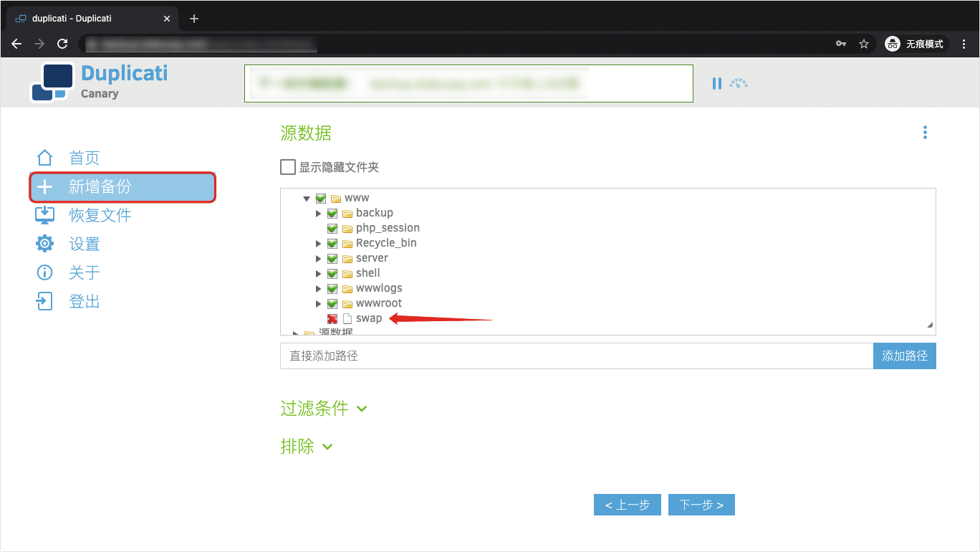The image size is (980, 552).
Task: Open the three-dot options menu beside 源数据
Action: (x=925, y=133)
